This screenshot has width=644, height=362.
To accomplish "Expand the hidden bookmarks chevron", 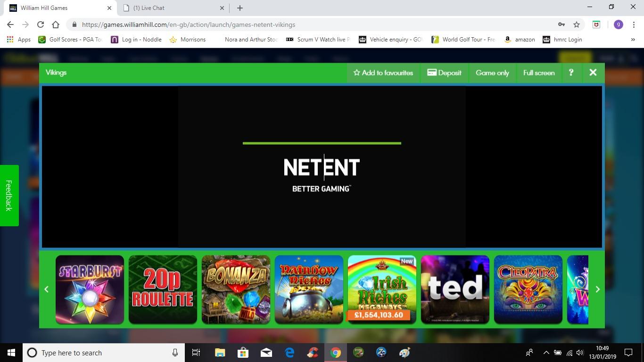I will click(x=633, y=40).
